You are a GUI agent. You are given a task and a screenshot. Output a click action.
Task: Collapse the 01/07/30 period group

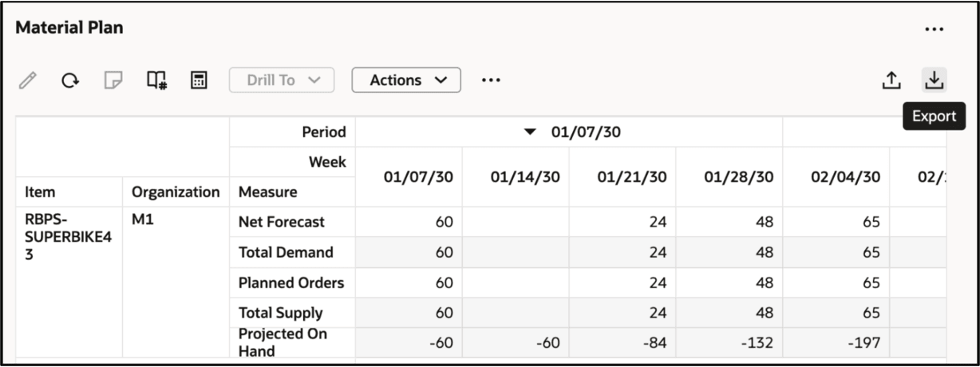click(x=531, y=132)
